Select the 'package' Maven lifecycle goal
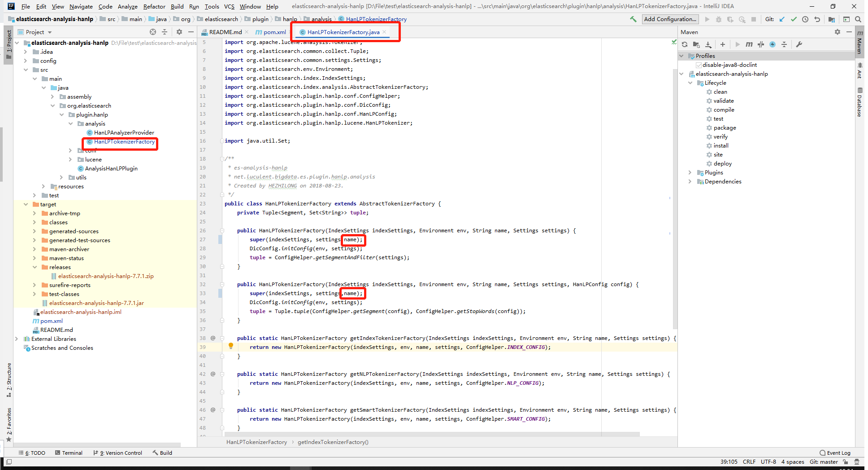The height and width of the screenshot is (470, 868). [725, 128]
